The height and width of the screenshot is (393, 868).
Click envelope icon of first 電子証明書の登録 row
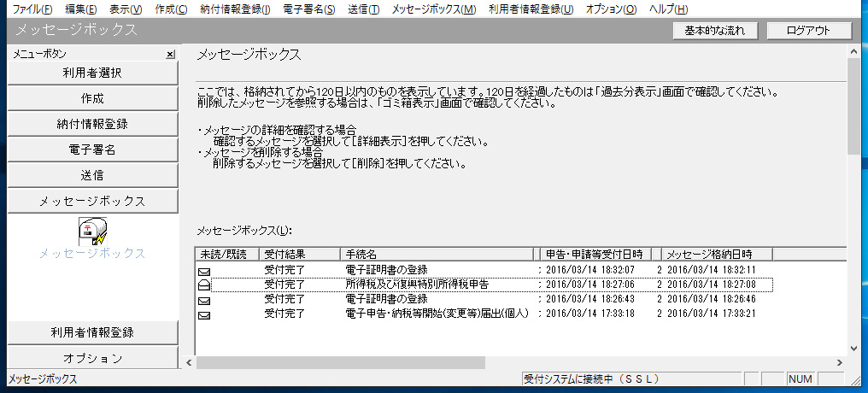tap(204, 271)
